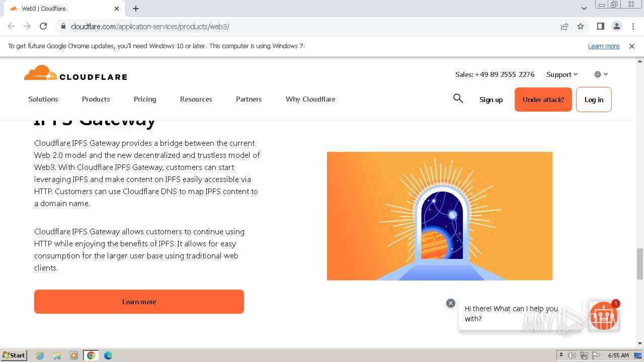Open the Products menu

[x=96, y=99]
